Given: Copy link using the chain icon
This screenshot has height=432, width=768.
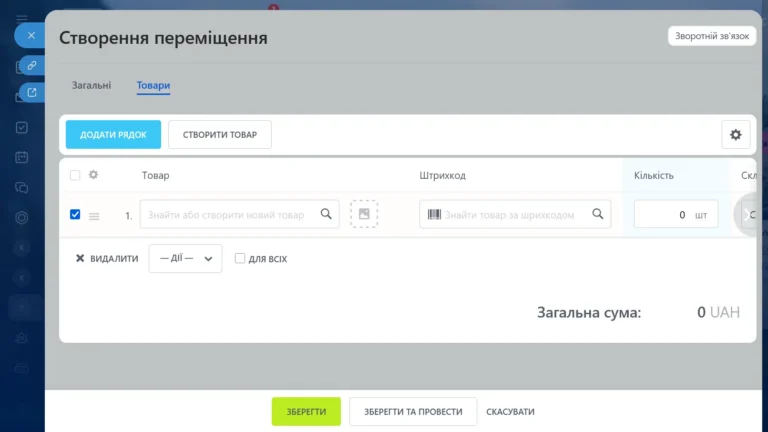Looking at the screenshot, I should point(32,66).
